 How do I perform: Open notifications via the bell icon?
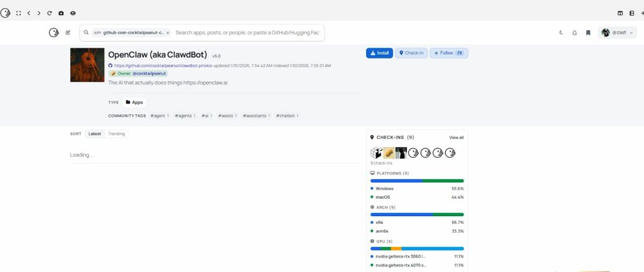[574, 33]
